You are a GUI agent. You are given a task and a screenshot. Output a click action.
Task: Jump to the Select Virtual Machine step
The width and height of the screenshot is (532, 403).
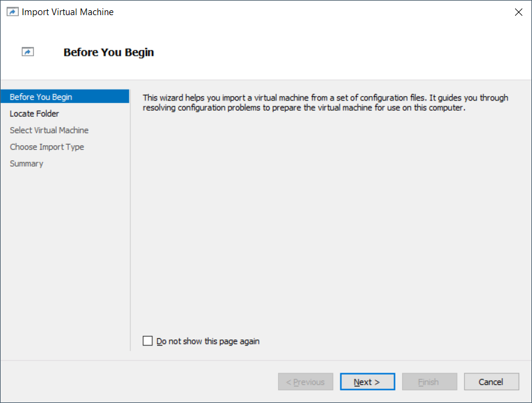tap(49, 130)
